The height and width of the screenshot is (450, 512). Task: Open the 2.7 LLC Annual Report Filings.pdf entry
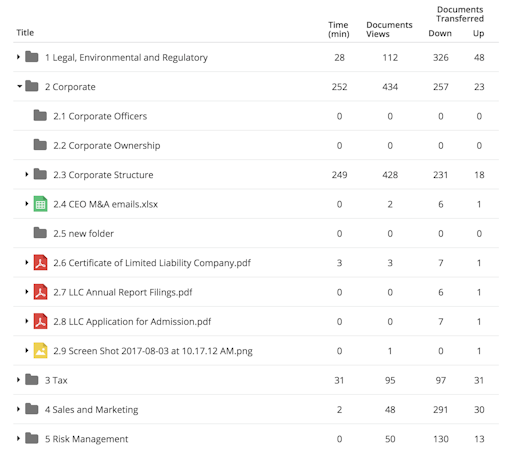point(123,292)
